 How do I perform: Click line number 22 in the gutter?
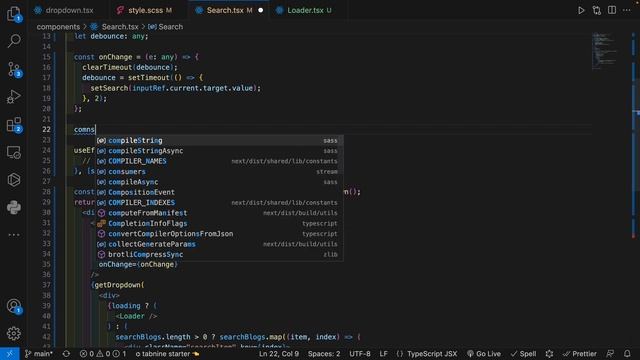(x=46, y=129)
